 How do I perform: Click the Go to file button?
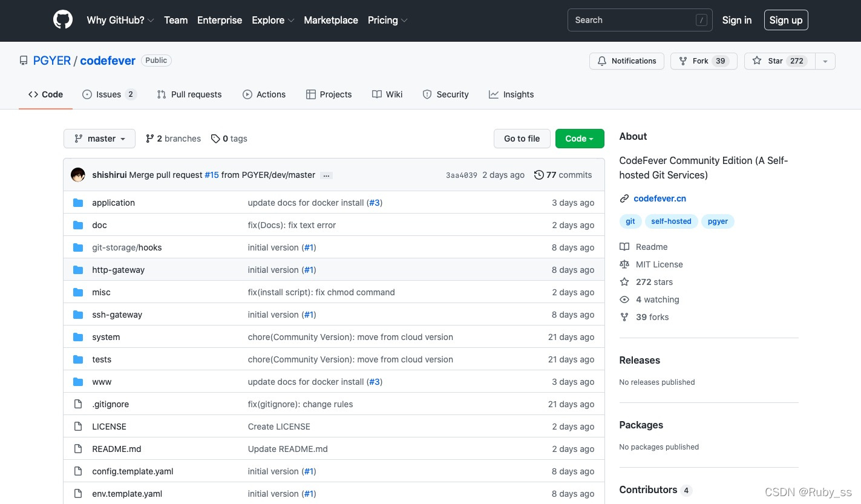[x=522, y=139]
